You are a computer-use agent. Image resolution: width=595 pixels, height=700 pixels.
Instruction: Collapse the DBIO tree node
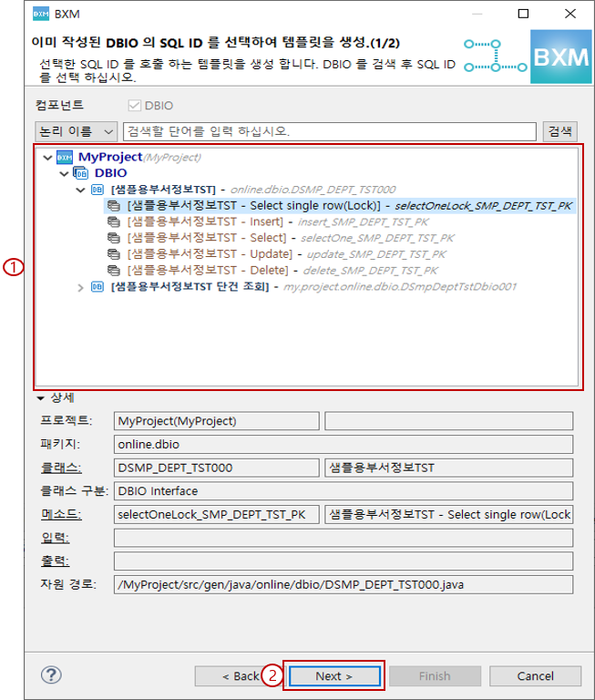65,174
